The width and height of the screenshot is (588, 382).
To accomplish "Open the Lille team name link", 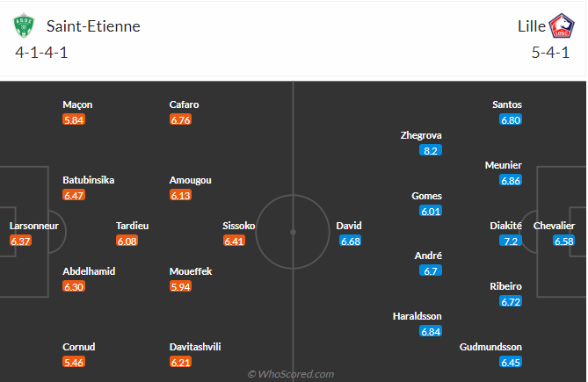I will tap(530, 25).
